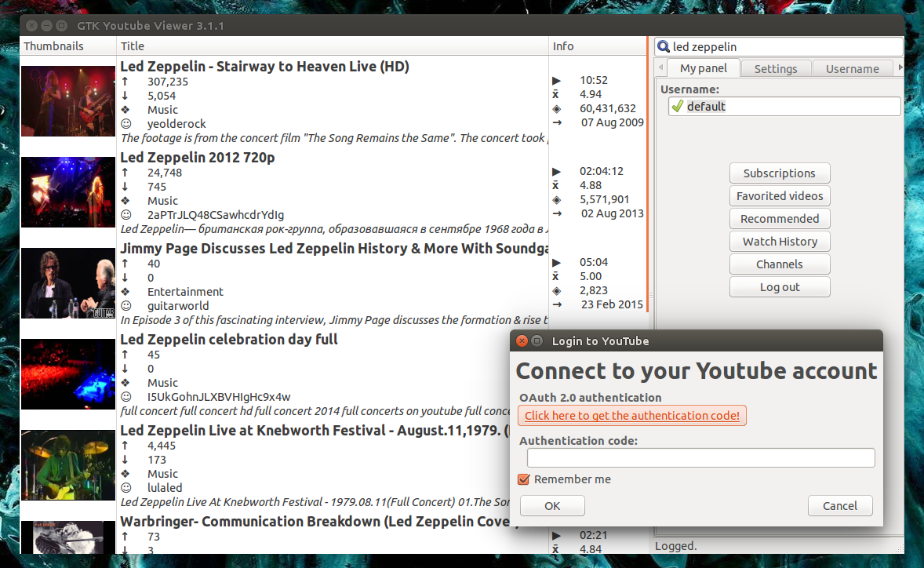The width and height of the screenshot is (924, 568).
Task: Click title Jimmy Page Discusses Led Zeppelin History
Action: (x=334, y=248)
